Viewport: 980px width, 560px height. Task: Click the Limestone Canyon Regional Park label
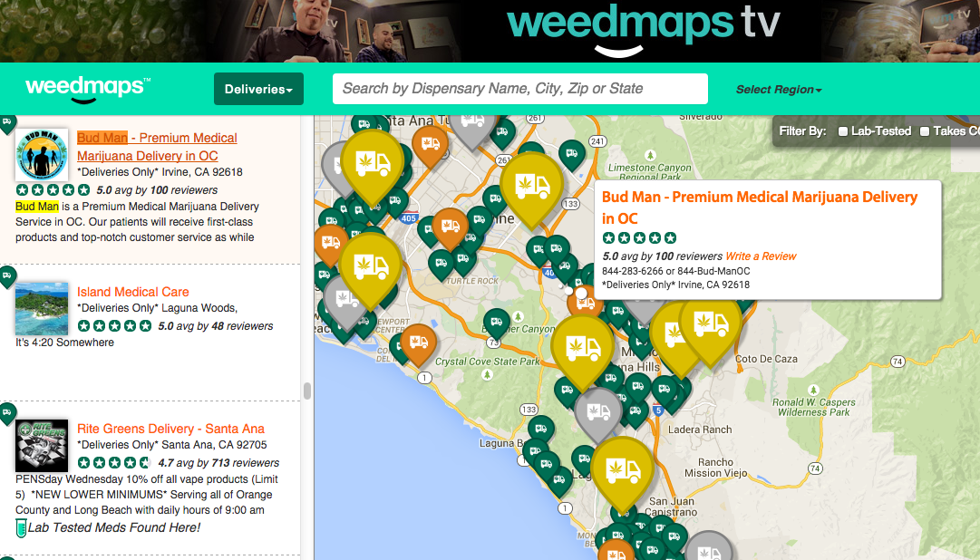pos(650,172)
